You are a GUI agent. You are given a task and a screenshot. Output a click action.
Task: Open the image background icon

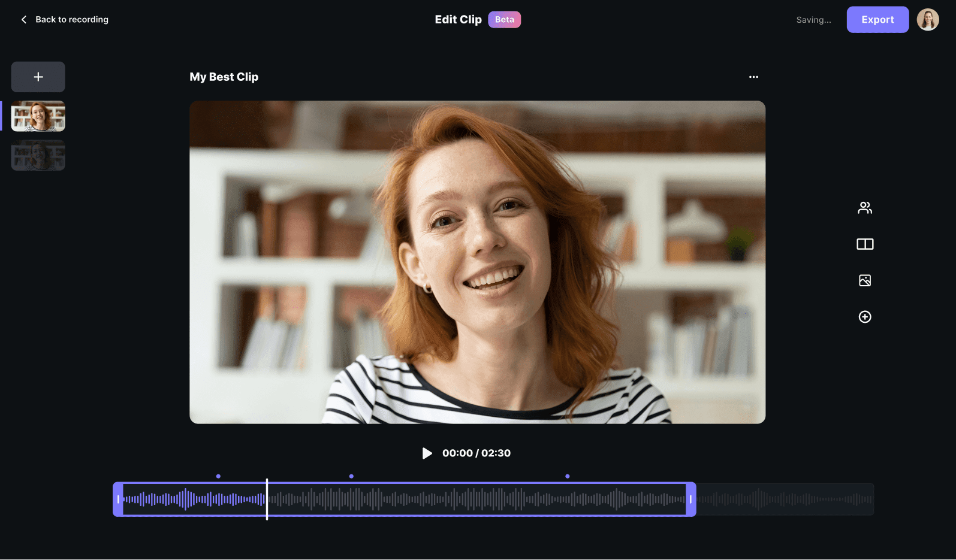pos(864,280)
